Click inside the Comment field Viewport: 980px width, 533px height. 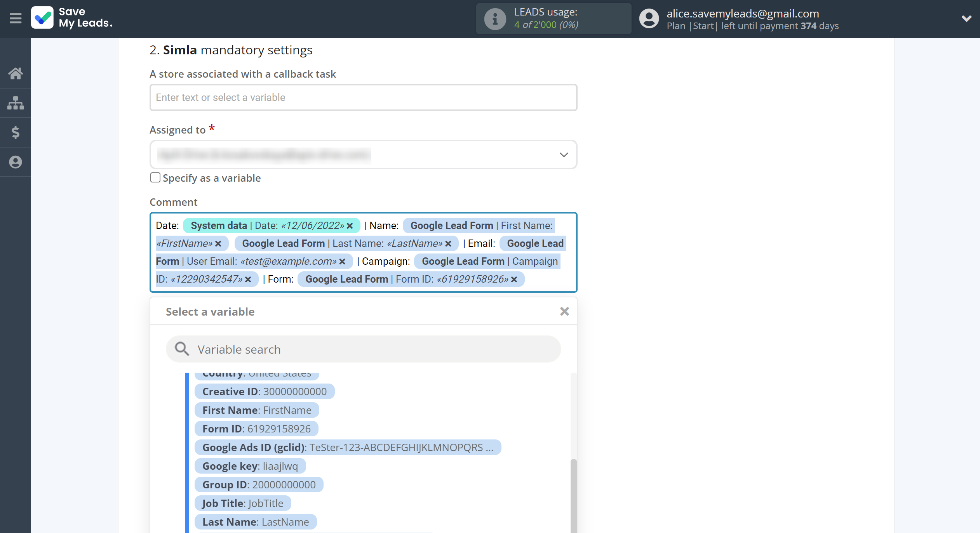click(x=363, y=252)
